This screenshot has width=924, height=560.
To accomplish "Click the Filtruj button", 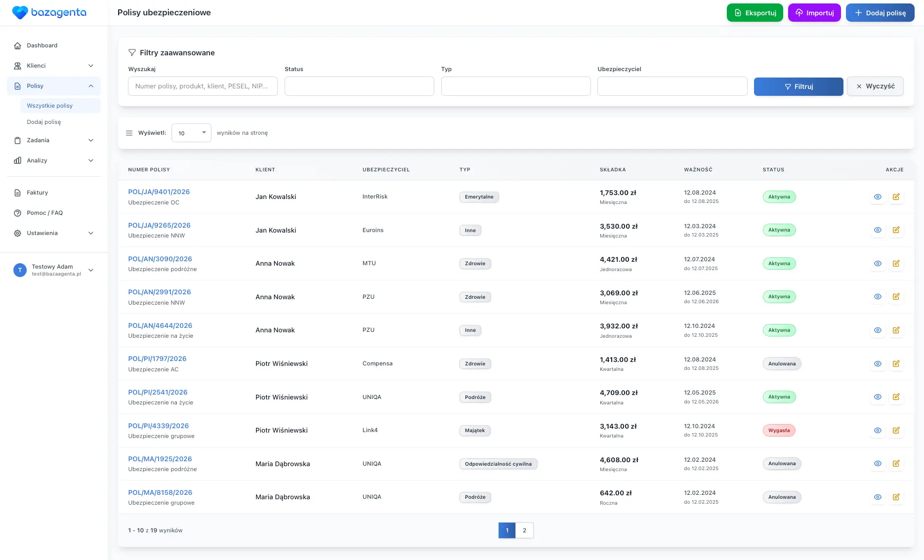I will [x=798, y=86].
